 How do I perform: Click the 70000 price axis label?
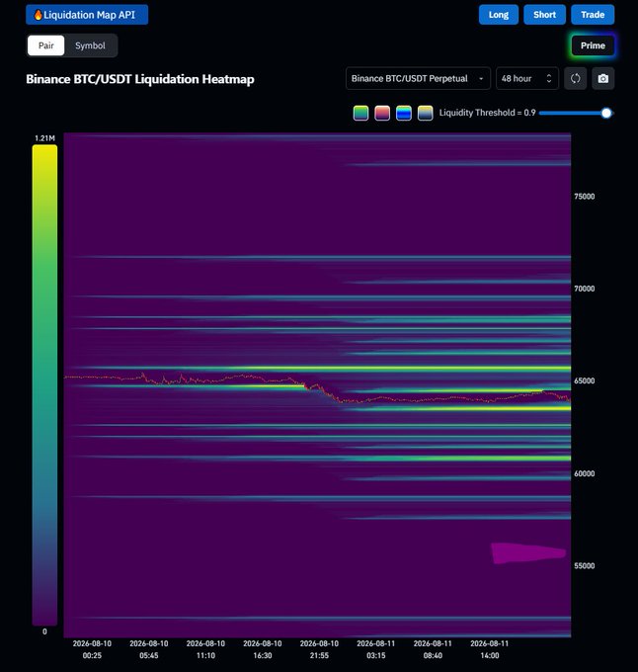pyautogui.click(x=585, y=289)
